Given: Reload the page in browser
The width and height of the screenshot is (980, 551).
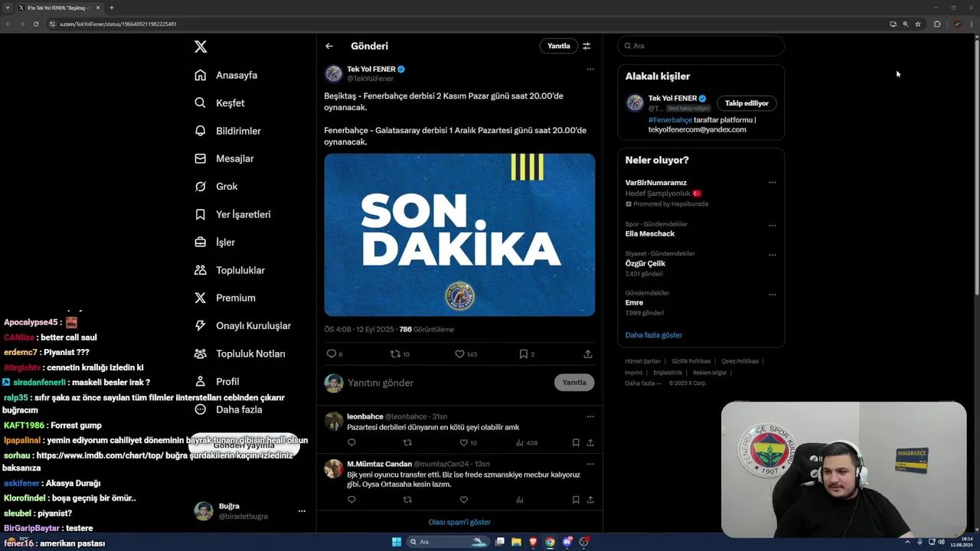Looking at the screenshot, I should coord(35,24).
